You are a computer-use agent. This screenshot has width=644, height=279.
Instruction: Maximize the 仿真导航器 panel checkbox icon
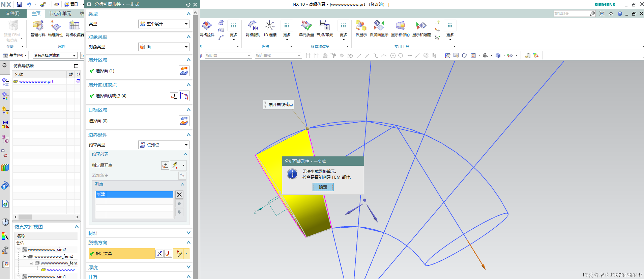click(76, 66)
